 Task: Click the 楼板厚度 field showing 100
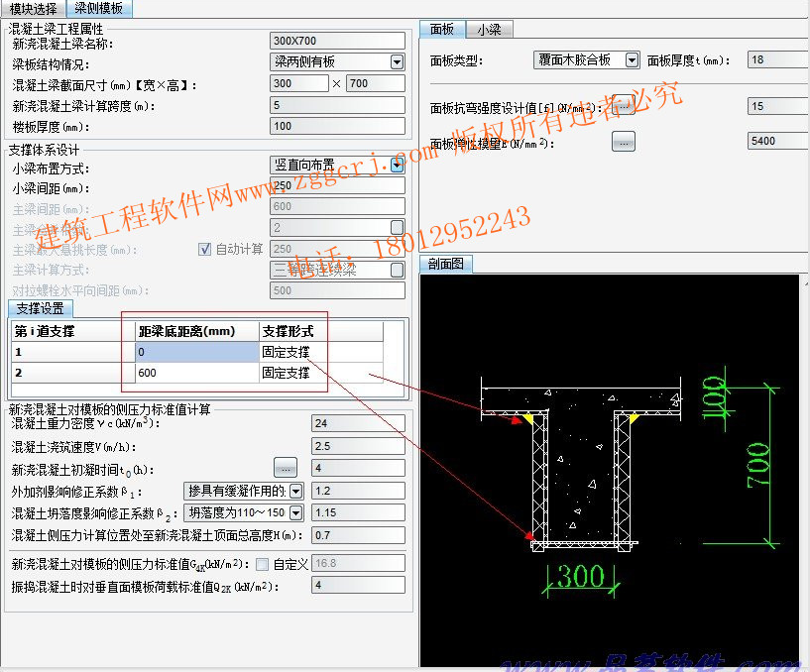click(337, 126)
